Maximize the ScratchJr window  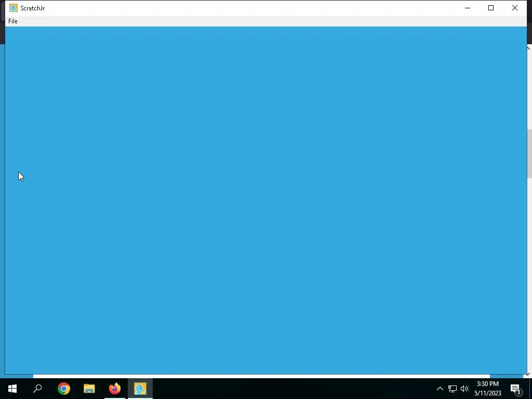491,8
